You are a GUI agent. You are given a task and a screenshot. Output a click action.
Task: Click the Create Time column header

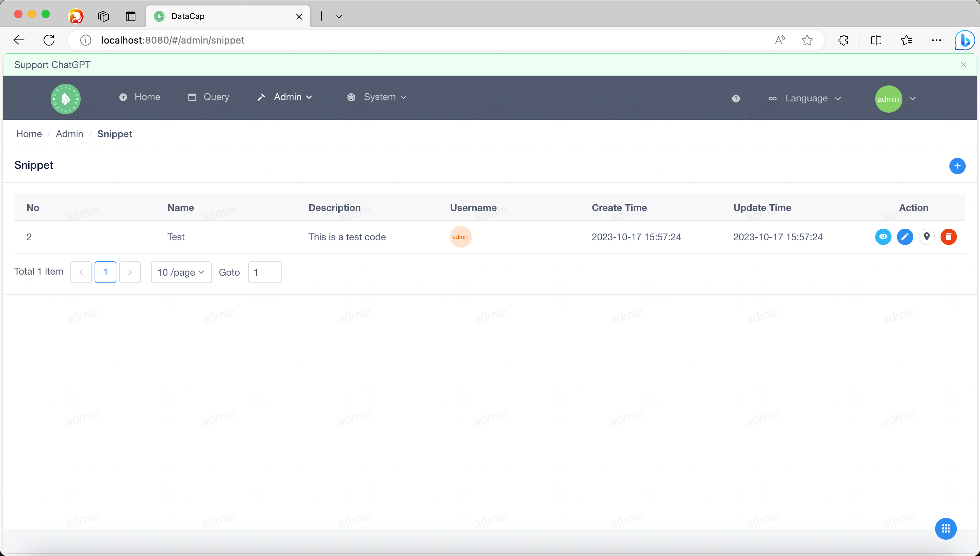coord(619,208)
